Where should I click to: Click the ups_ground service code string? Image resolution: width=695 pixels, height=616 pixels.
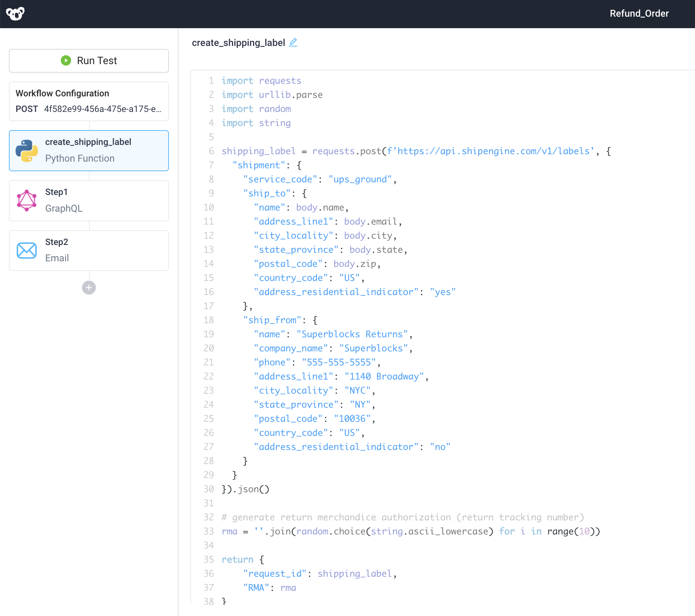[x=360, y=179]
